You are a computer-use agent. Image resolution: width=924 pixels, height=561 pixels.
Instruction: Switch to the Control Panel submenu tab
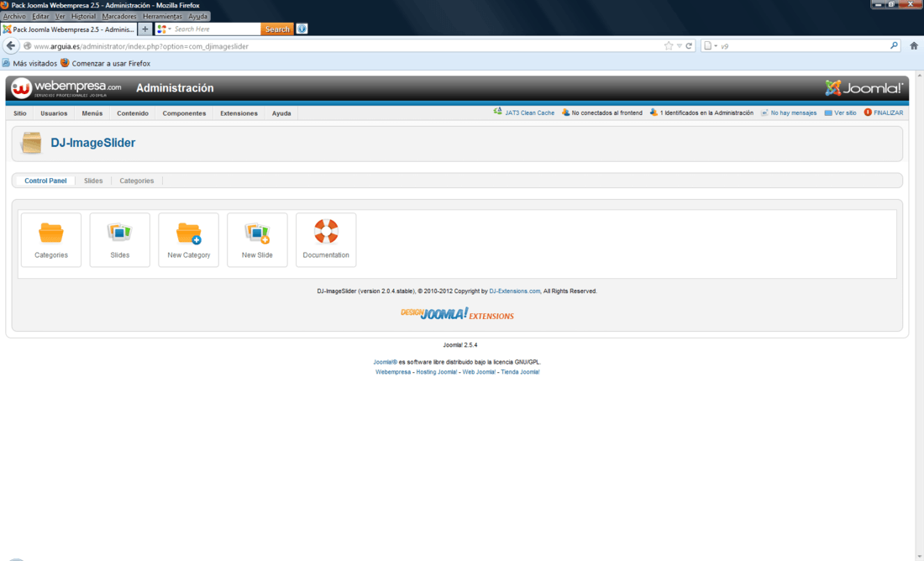point(45,181)
